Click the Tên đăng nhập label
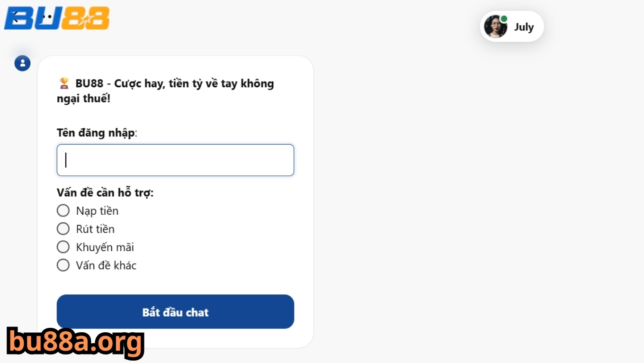The image size is (644, 363). (x=95, y=133)
